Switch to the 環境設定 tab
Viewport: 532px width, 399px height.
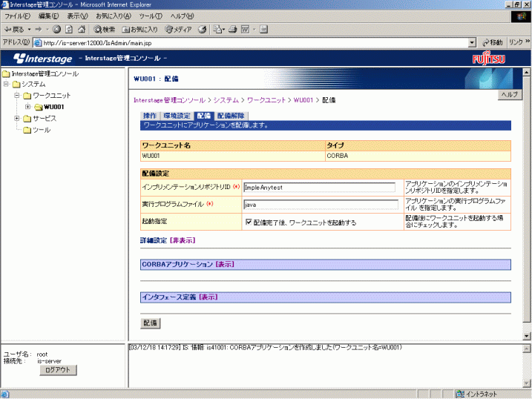pos(177,116)
